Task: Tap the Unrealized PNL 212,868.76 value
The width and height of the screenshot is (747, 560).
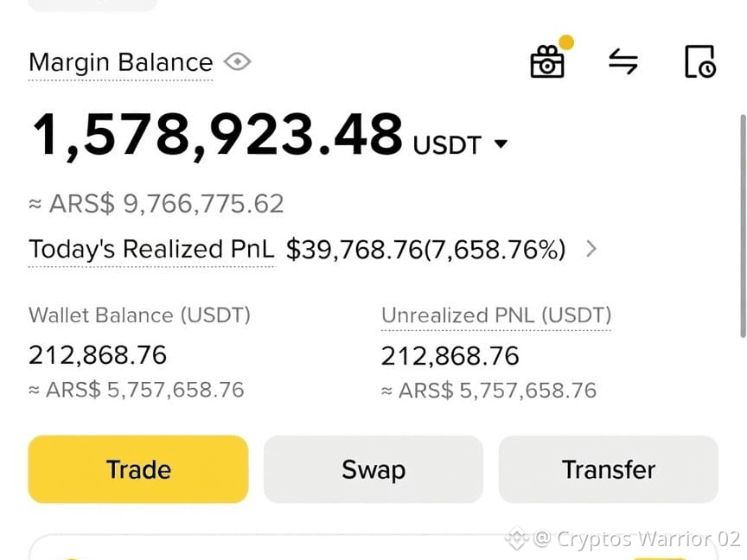Action: (450, 356)
